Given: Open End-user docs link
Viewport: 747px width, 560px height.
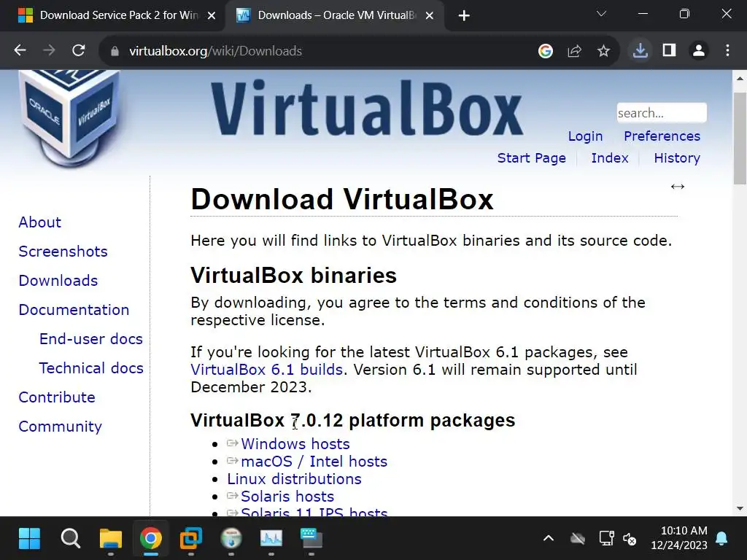Looking at the screenshot, I should tap(91, 339).
